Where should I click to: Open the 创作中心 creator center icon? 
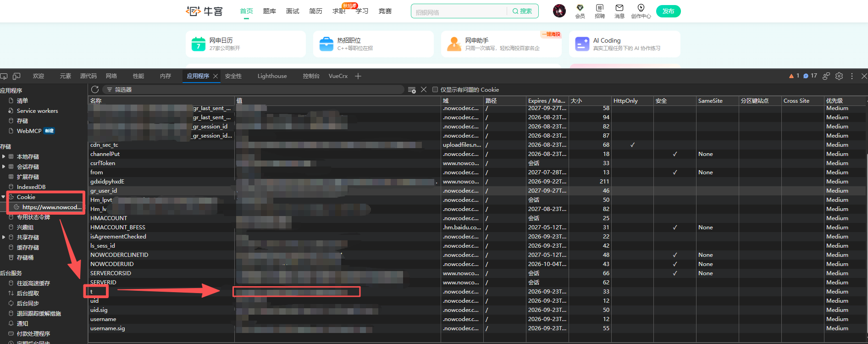(641, 11)
